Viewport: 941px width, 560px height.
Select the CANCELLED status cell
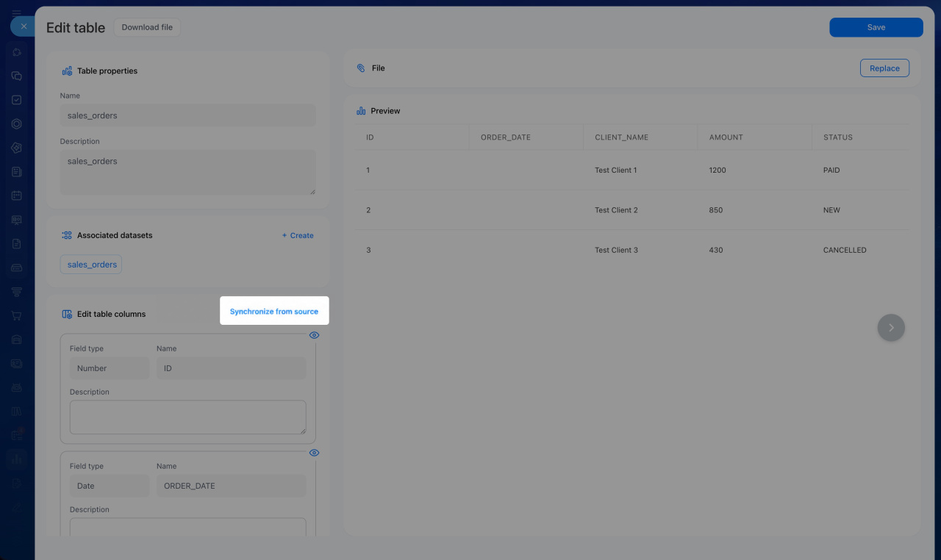pos(845,251)
